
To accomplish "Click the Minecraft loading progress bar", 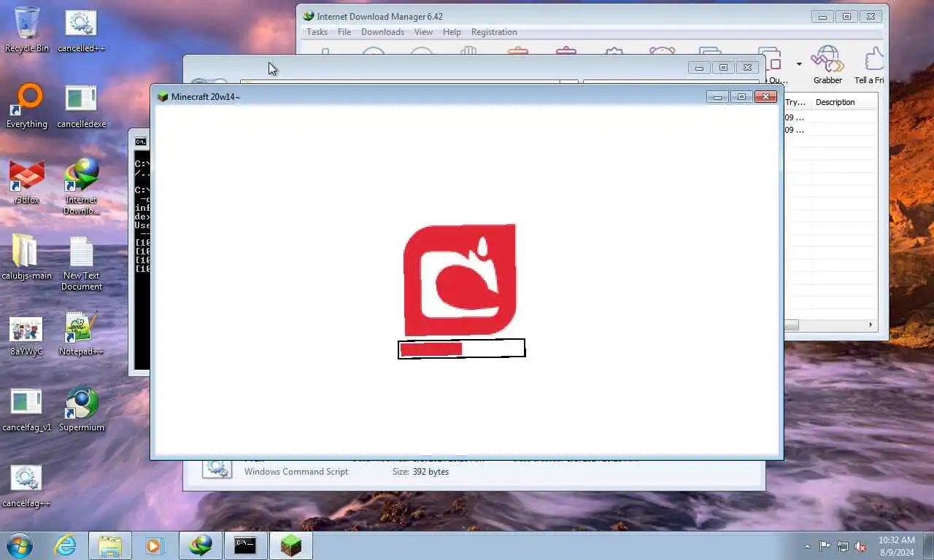I will [x=461, y=349].
